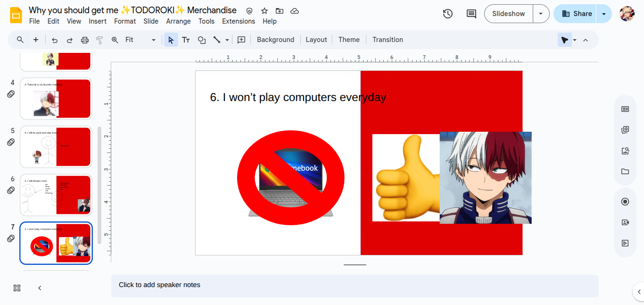Click the slide title about computers

298,97
